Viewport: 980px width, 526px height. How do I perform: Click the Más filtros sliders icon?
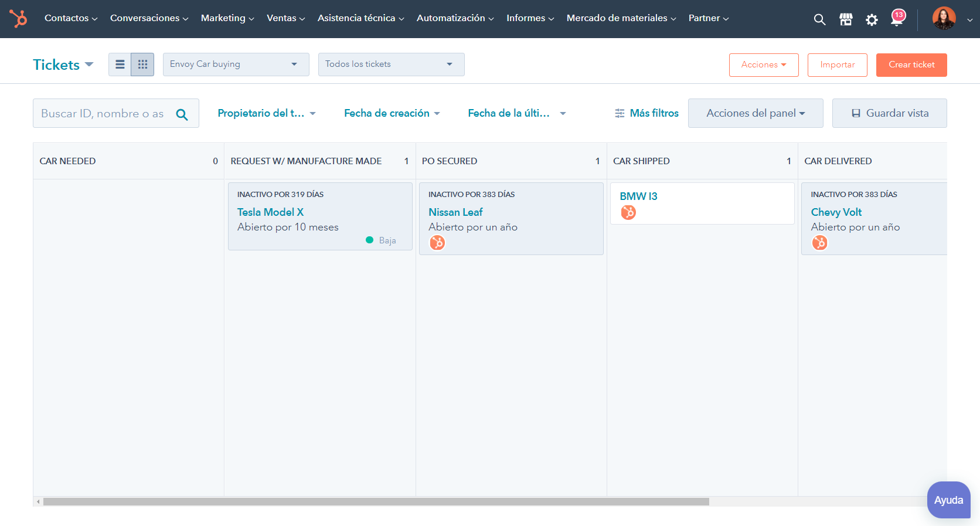pos(620,113)
